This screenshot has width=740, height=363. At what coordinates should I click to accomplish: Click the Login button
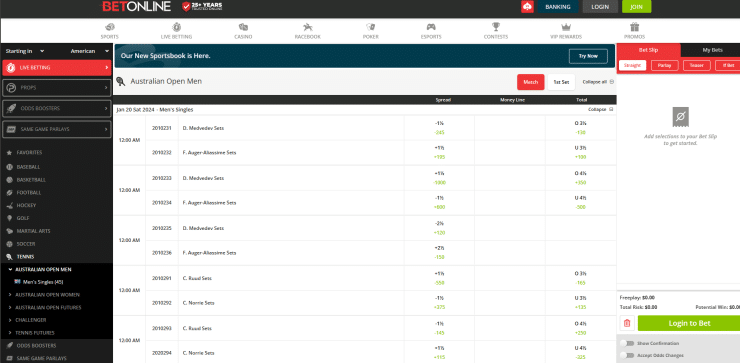[600, 7]
